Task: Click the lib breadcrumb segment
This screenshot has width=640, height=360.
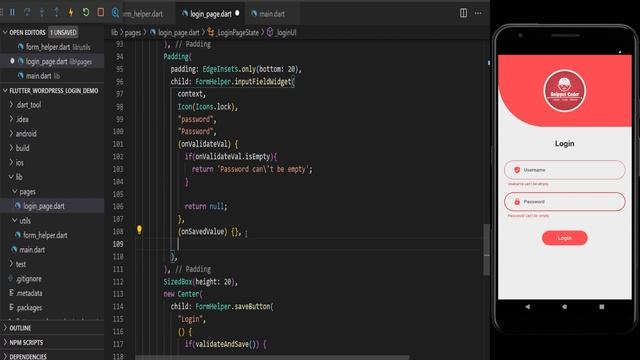Action: click(x=114, y=32)
